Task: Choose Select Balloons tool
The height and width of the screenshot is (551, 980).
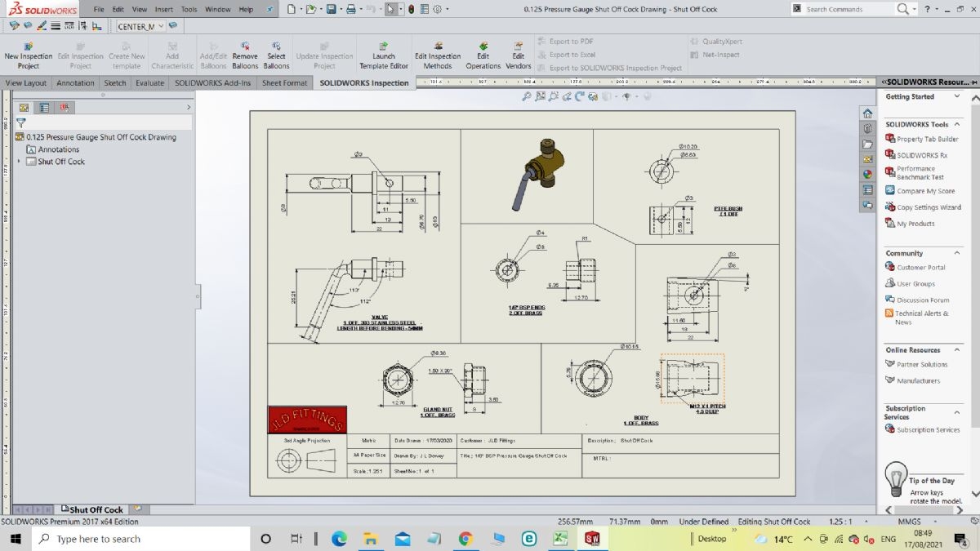Action: [x=276, y=56]
